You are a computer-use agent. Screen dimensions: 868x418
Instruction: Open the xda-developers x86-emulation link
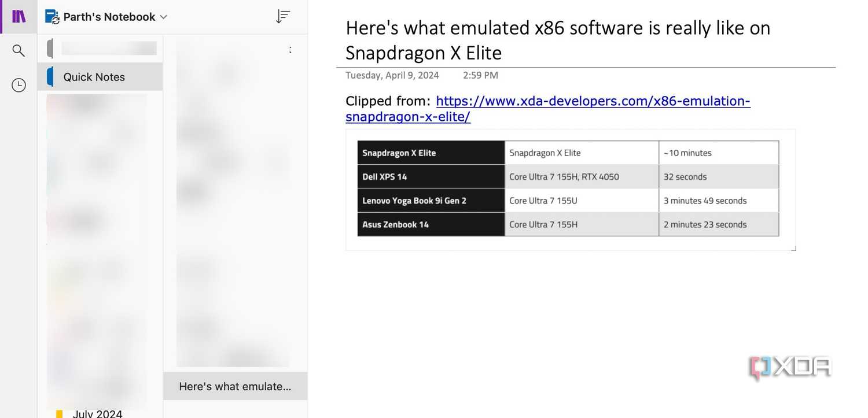pos(547,109)
